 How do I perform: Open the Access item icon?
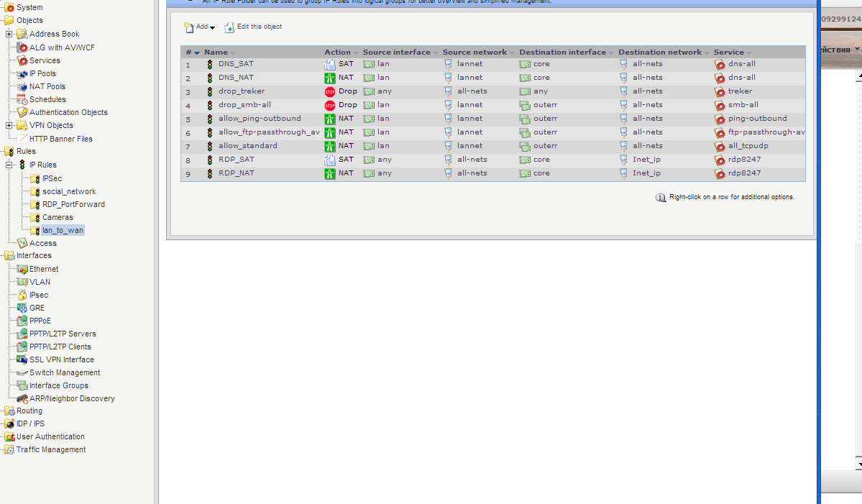(22, 243)
